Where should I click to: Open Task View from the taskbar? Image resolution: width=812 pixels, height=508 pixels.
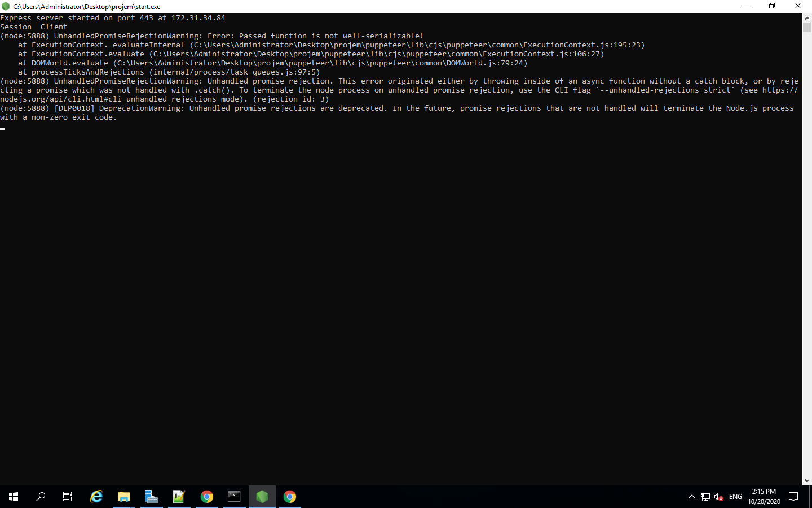point(68,497)
